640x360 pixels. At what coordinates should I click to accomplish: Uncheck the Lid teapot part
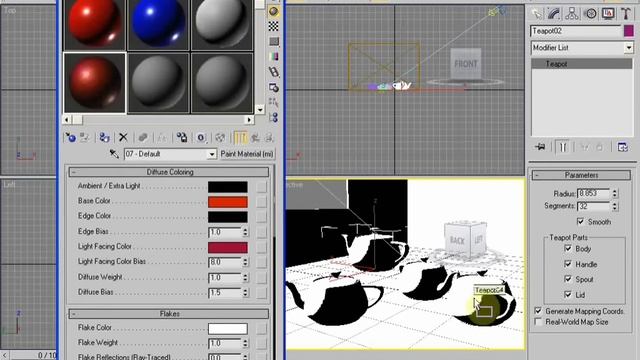point(567,294)
